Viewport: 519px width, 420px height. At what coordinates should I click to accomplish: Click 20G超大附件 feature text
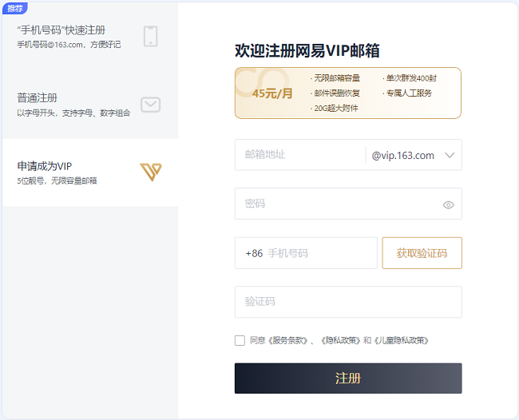[336, 108]
